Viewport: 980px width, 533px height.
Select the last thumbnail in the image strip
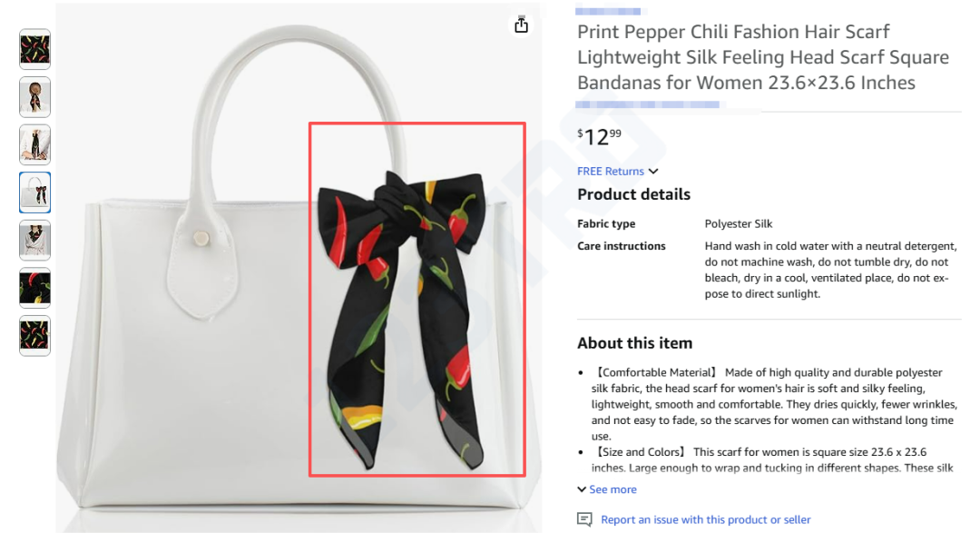pyautogui.click(x=35, y=336)
